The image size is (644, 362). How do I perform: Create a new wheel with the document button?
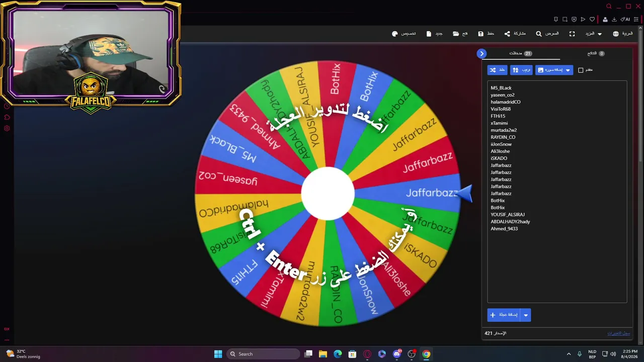point(434,34)
